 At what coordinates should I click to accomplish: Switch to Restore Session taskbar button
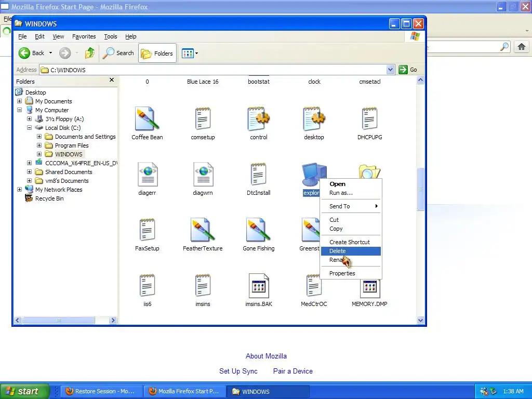(100, 391)
